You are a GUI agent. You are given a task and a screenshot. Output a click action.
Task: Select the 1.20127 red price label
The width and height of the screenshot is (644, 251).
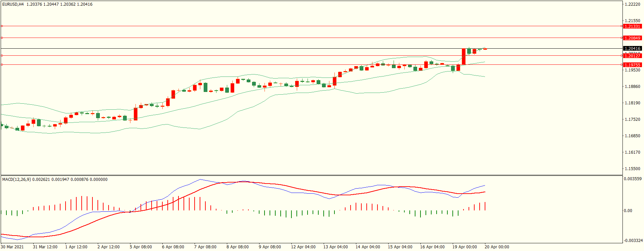[x=632, y=56]
